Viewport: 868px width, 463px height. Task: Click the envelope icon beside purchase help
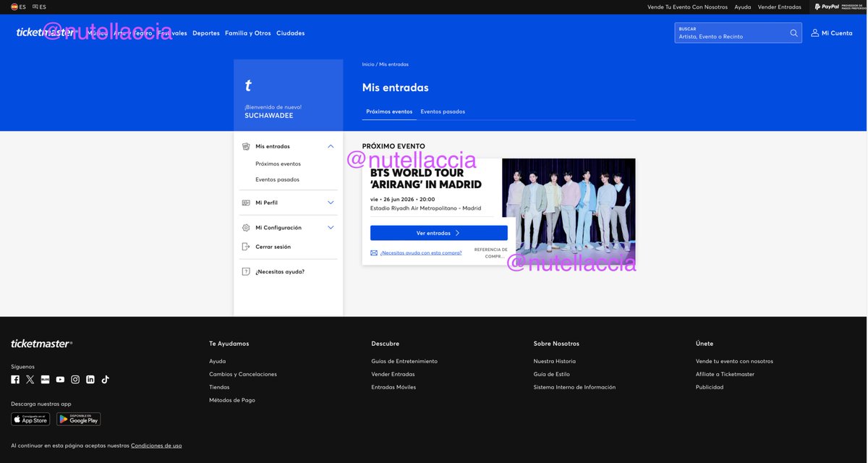pyautogui.click(x=374, y=253)
